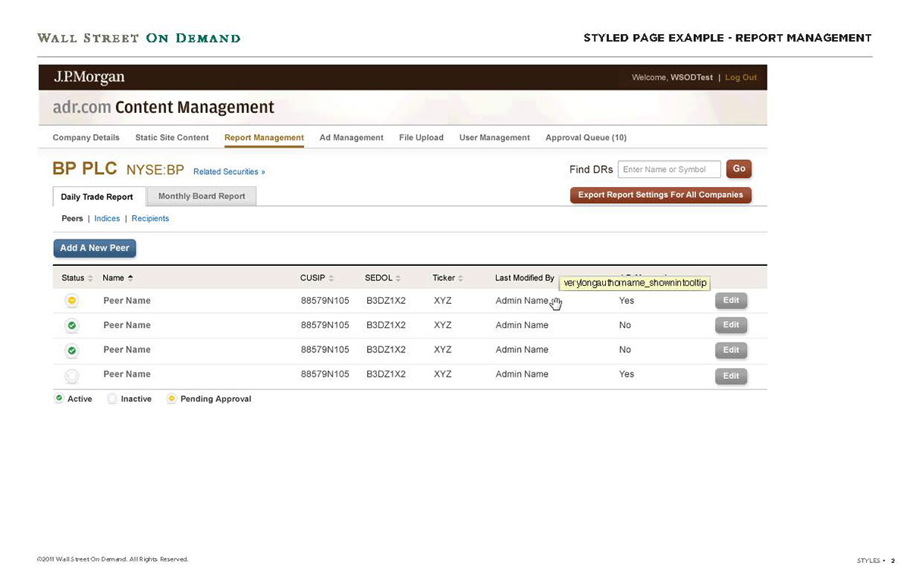910x588 pixels.
Task: Click Peer Name in the inactive row
Action: coord(127,374)
